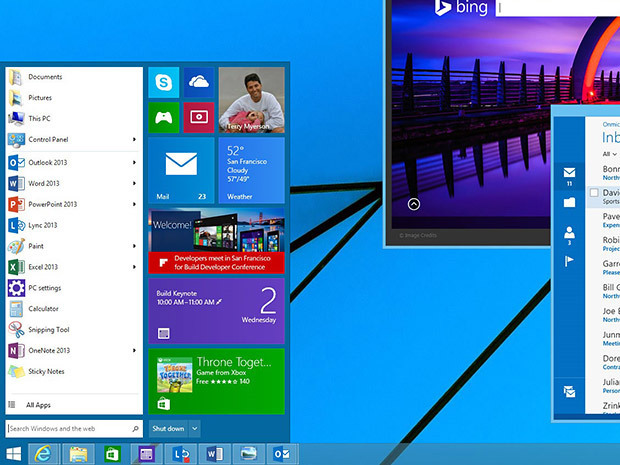Open Calculator from Start menu
The image size is (620, 465).
(x=74, y=309)
